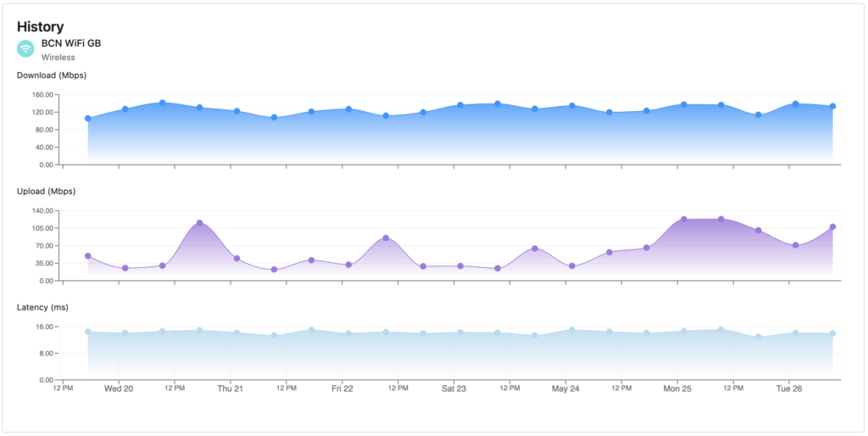Click the "Fri 22" date axis label
The width and height of the screenshot is (868, 436).
pyautogui.click(x=342, y=388)
